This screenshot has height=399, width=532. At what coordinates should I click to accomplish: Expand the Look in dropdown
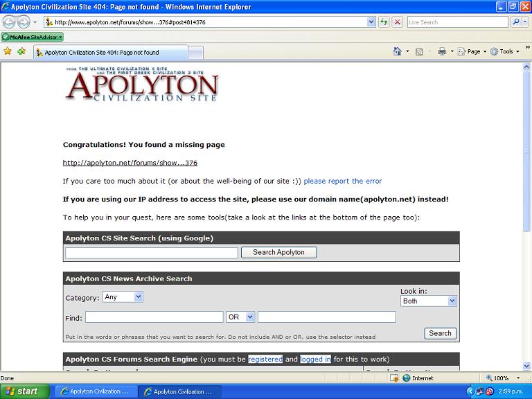[429, 301]
